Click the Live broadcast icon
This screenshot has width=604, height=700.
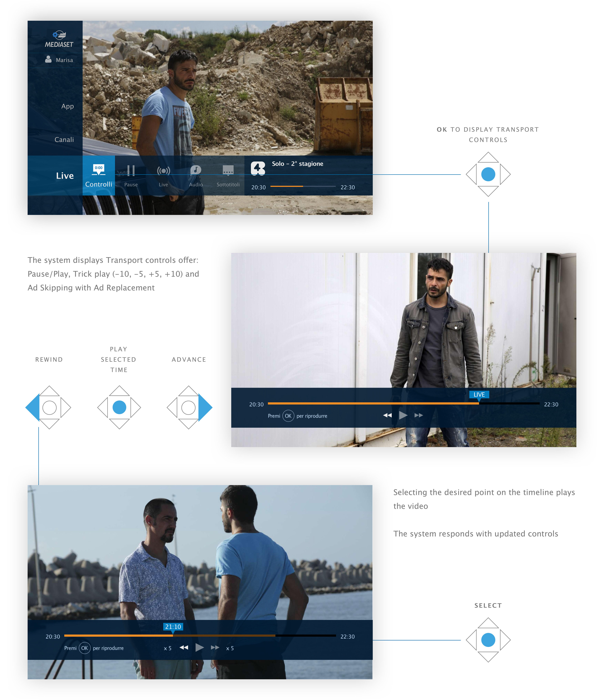pos(163,171)
